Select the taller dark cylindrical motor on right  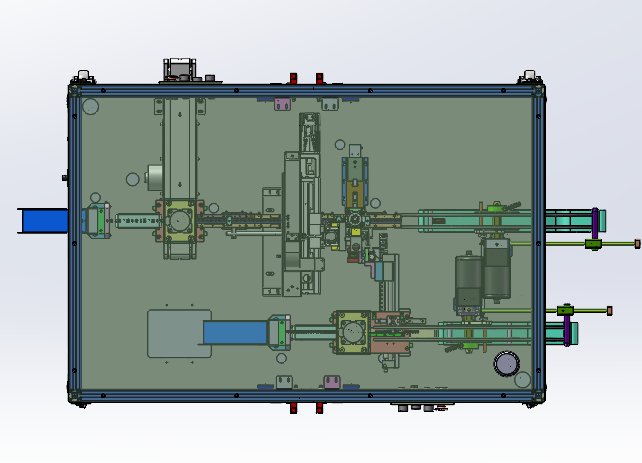click(497, 269)
